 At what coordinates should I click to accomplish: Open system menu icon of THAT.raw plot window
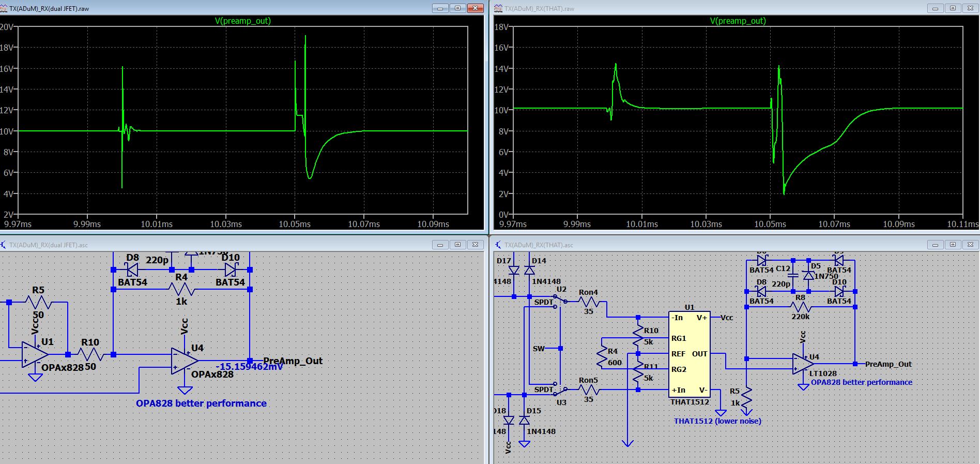pos(498,8)
